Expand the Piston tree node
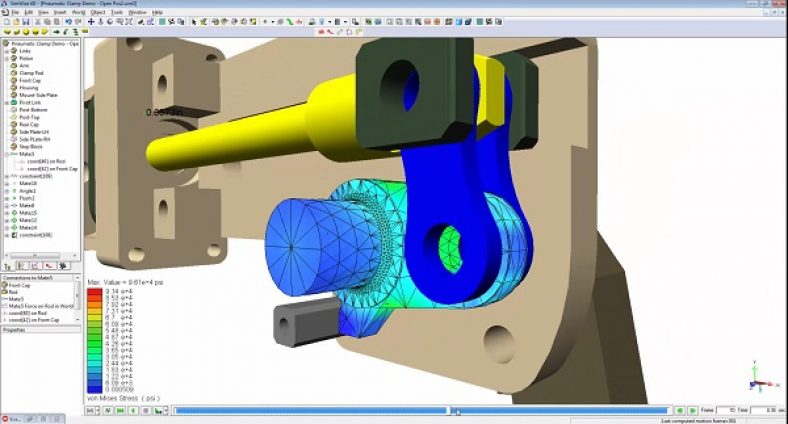The height and width of the screenshot is (424, 788). click(x=7, y=58)
